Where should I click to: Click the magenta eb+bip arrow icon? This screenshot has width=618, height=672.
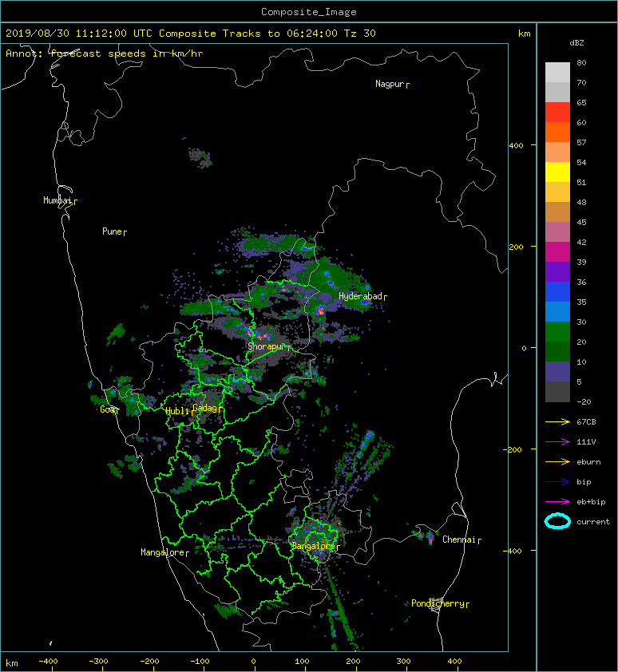tap(557, 502)
